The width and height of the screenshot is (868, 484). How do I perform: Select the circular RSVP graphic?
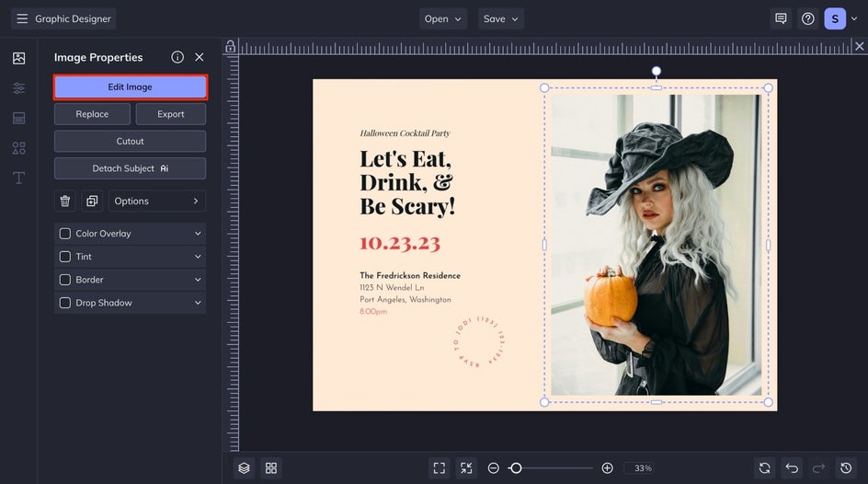click(x=479, y=341)
